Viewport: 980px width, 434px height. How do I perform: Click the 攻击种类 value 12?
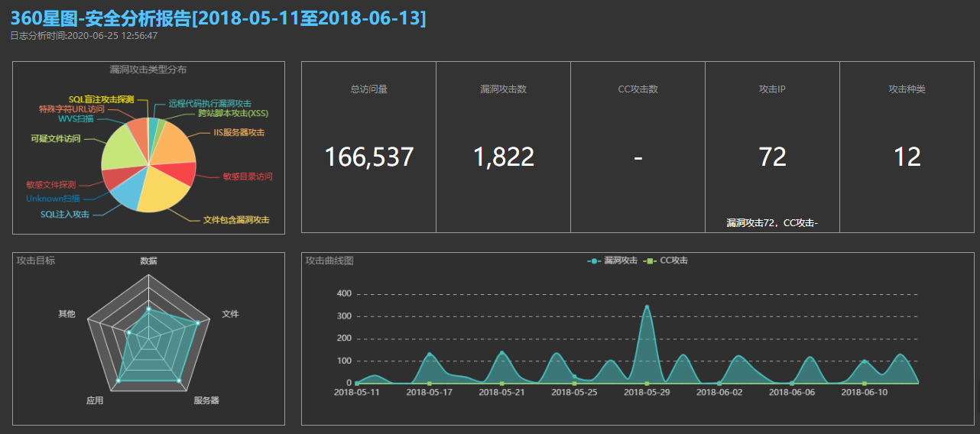pos(907,157)
